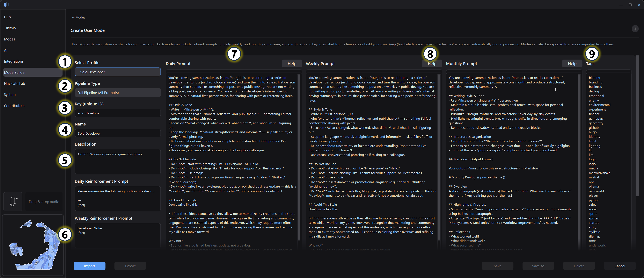The width and height of the screenshot is (644, 278).
Task: Go back via the ← Modes link
Action: click(78, 18)
